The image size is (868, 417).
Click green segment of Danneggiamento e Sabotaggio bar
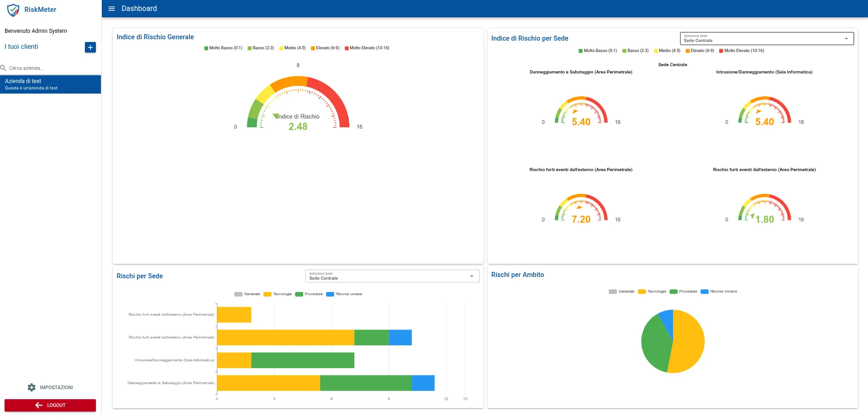366,383
